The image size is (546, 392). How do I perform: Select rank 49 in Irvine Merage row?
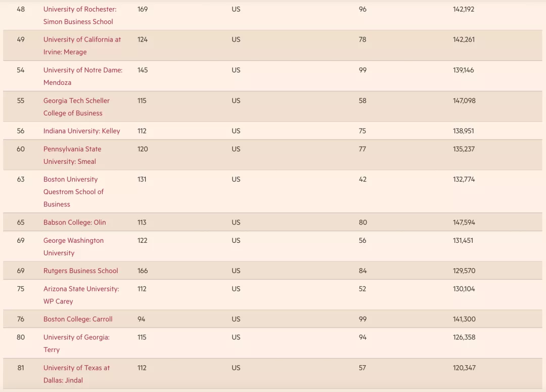point(21,40)
